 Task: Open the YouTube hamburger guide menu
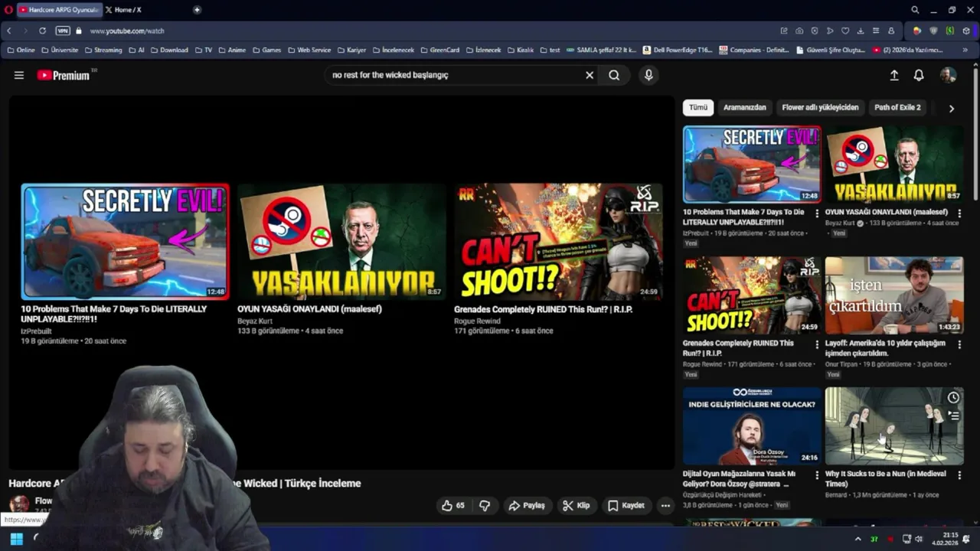[x=19, y=75]
